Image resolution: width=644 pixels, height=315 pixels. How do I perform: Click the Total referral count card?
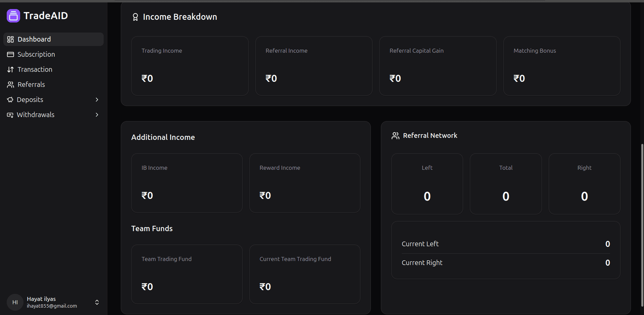point(506,184)
